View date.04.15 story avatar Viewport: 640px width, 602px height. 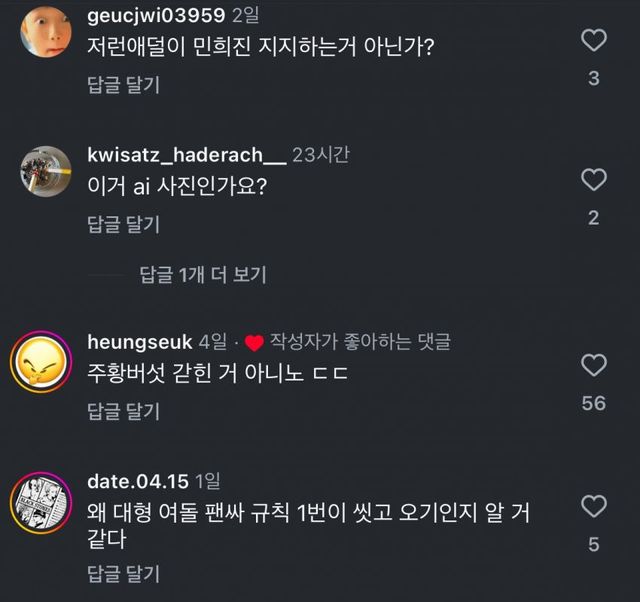41,503
